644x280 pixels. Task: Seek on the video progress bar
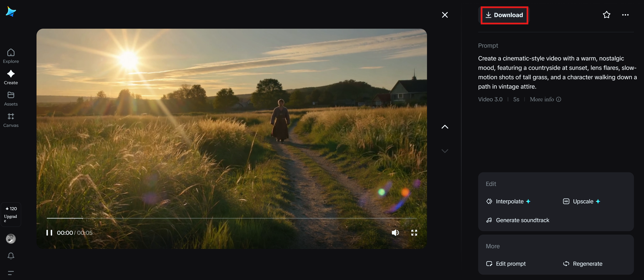(231, 218)
